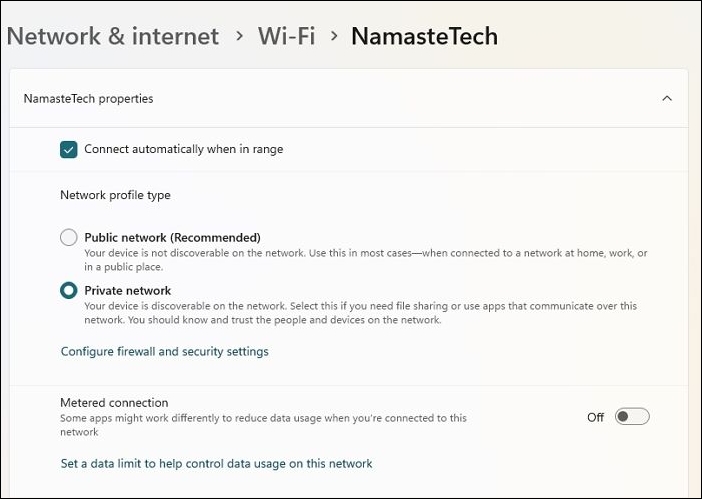
Task: Click the Off label beside the metered switch
Action: 596,418
